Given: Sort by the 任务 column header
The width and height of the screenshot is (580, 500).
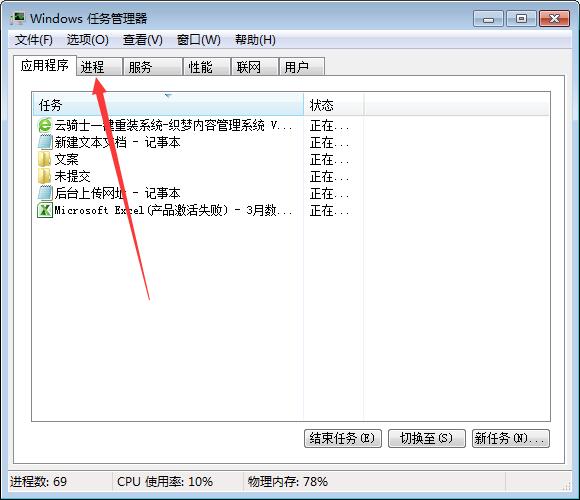Looking at the screenshot, I should (x=168, y=105).
